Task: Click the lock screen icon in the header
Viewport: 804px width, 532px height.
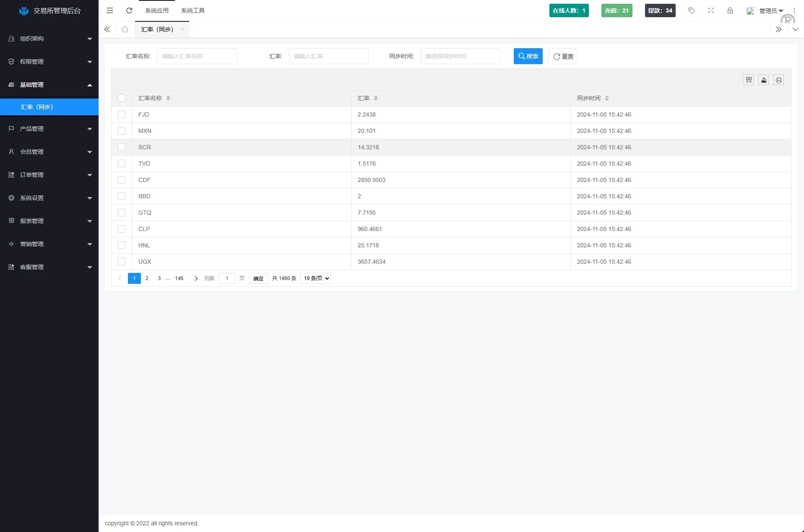Action: (730, 10)
